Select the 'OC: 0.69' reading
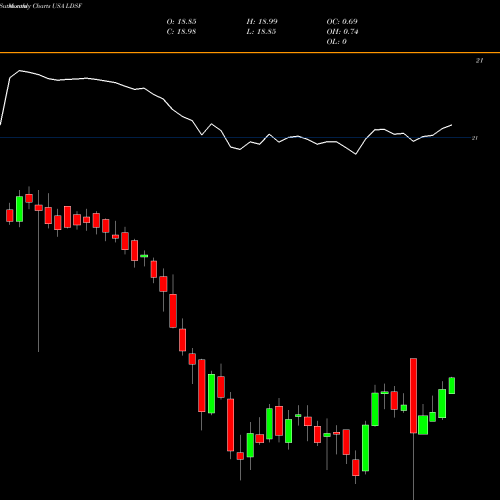Viewport: 500px width, 500px height. pyautogui.click(x=342, y=22)
